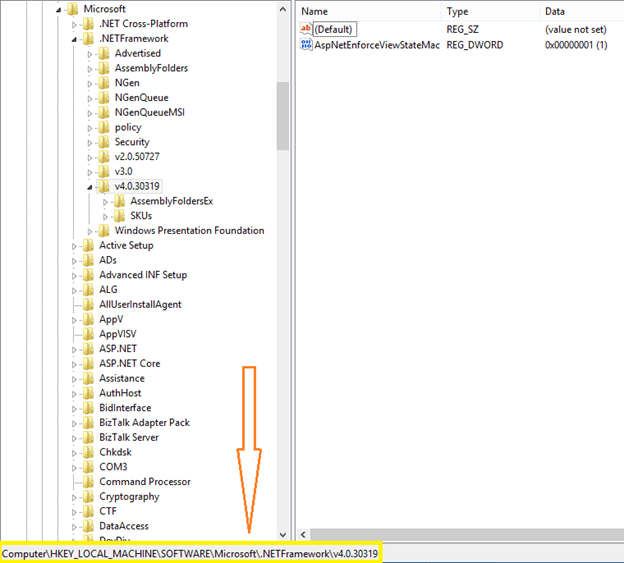
Task: Click the .NET Cross-Platform folder icon
Action: (x=88, y=24)
